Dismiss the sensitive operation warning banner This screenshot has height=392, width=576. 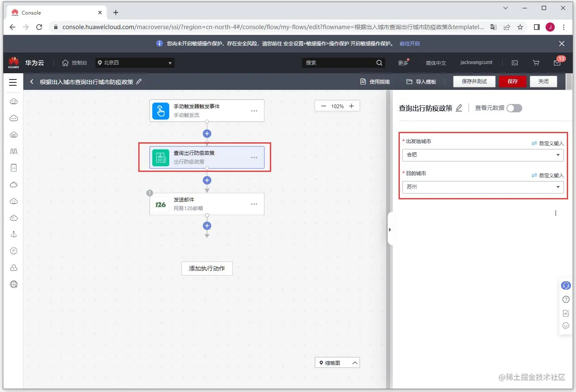click(561, 43)
